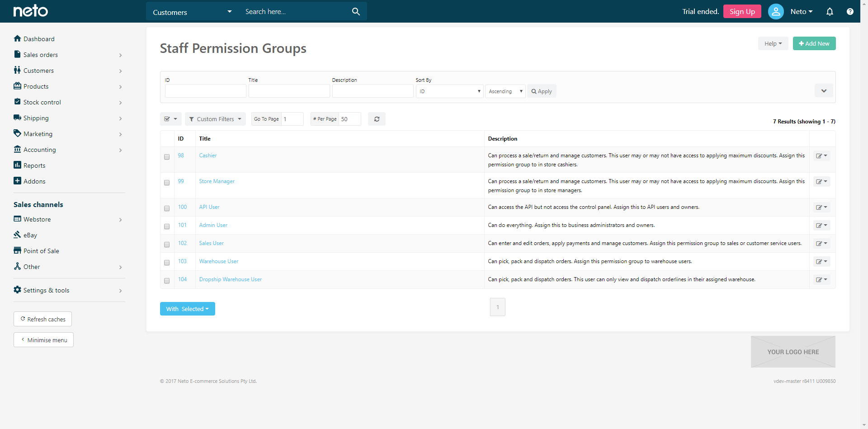Tick the checkbox for Cashier row
Image resolution: width=868 pixels, height=429 pixels.
click(x=167, y=157)
